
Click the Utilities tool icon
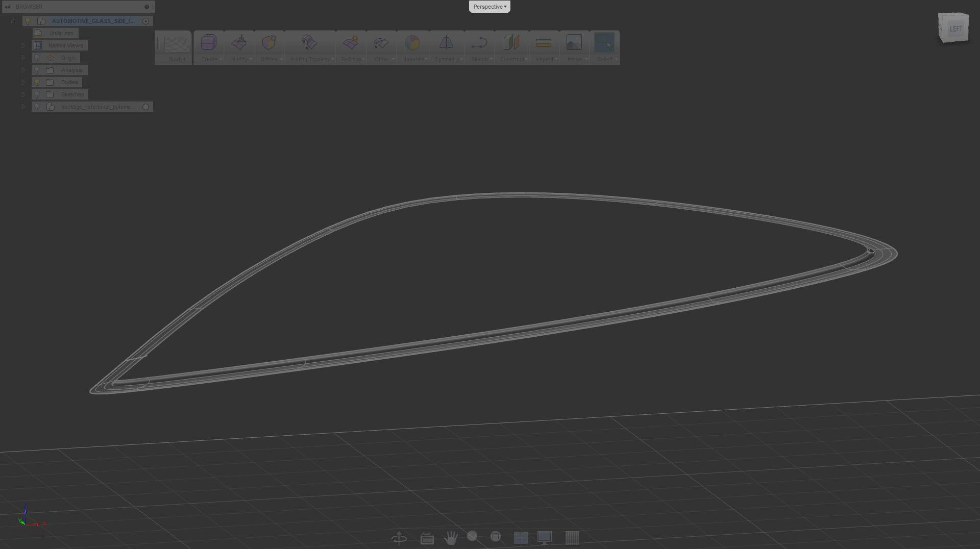pos(269,42)
